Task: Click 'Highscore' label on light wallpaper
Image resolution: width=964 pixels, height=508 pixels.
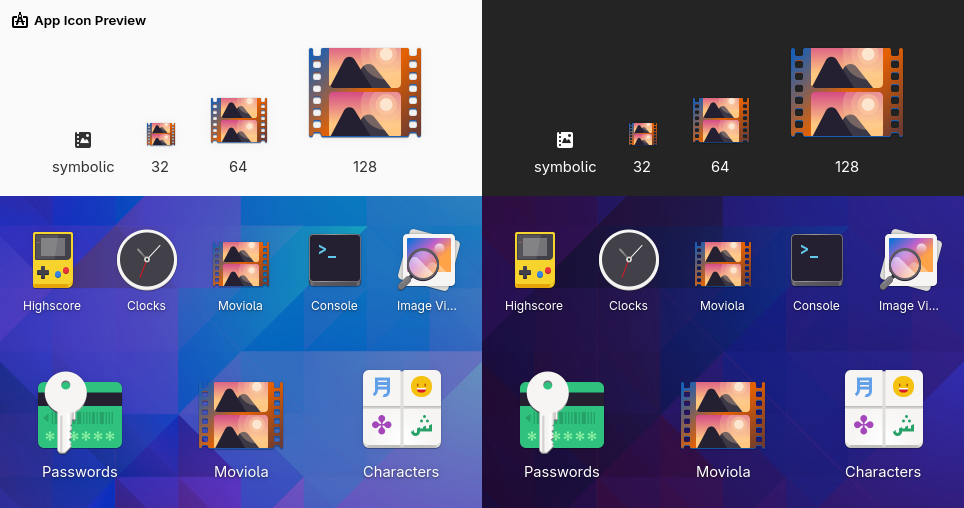Action: tap(52, 306)
